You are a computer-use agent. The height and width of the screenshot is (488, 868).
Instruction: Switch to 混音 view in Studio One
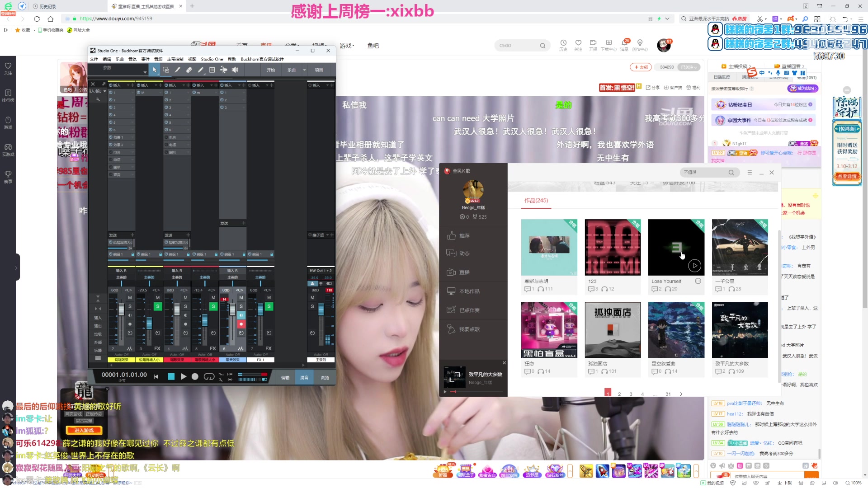pyautogui.click(x=304, y=378)
